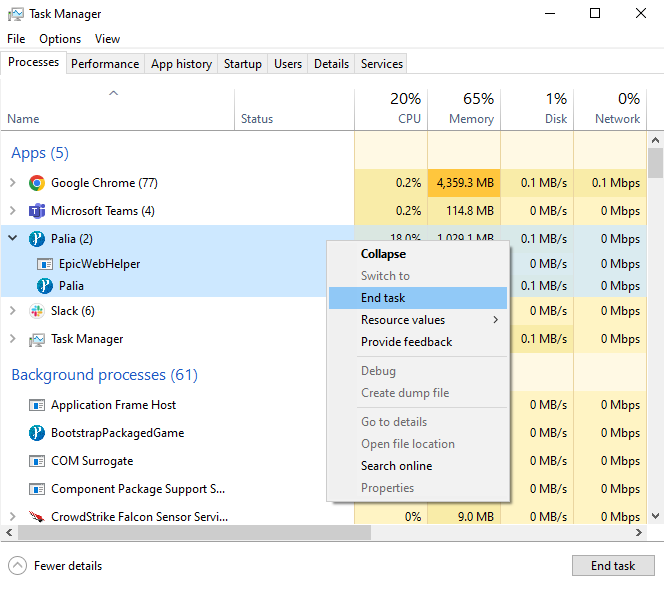Image resolution: width=664 pixels, height=590 pixels.
Task: Choose Collapse in the context menu
Action: [418, 254]
